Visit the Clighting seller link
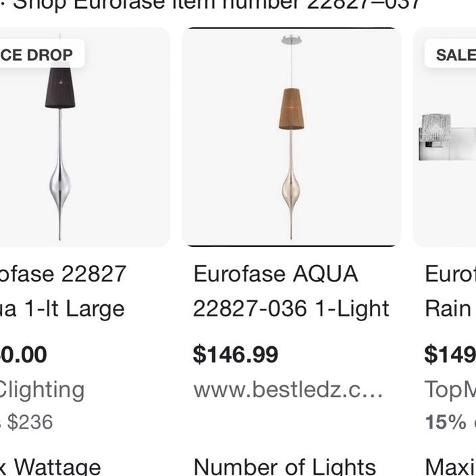 [42, 389]
